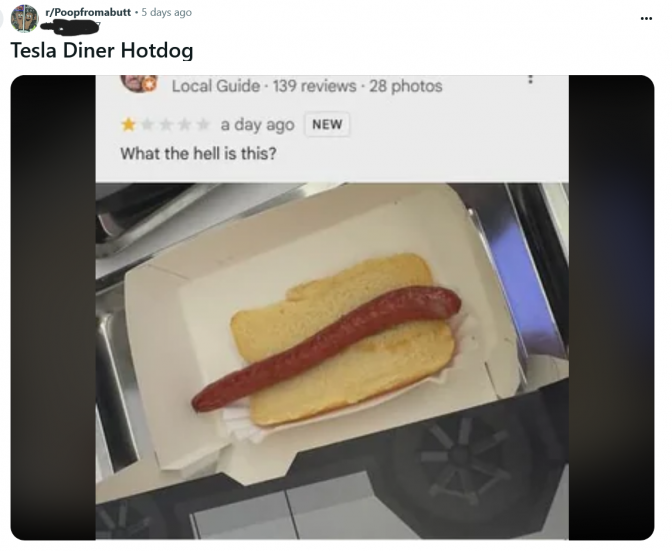672x551 pixels.
Task: Click the NEW badge on the review
Action: 327,124
